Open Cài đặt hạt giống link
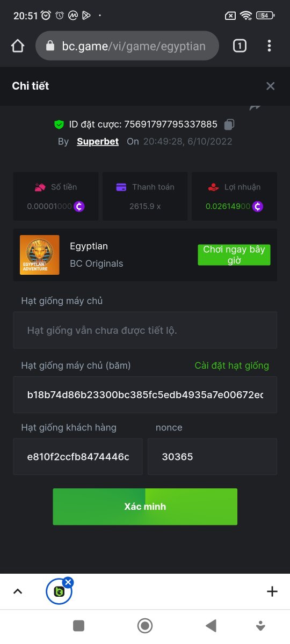 [x=231, y=365]
